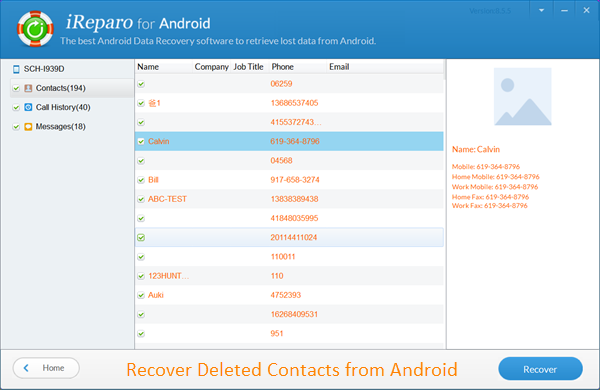Select Messages(18) in the sidebar
This screenshot has height=390, width=600.
60,127
